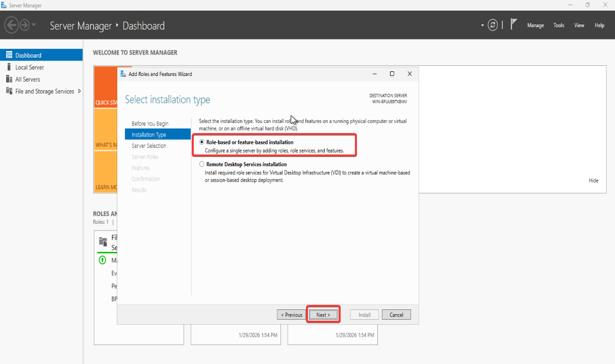
Task: Click the Local Server icon
Action: 9,67
